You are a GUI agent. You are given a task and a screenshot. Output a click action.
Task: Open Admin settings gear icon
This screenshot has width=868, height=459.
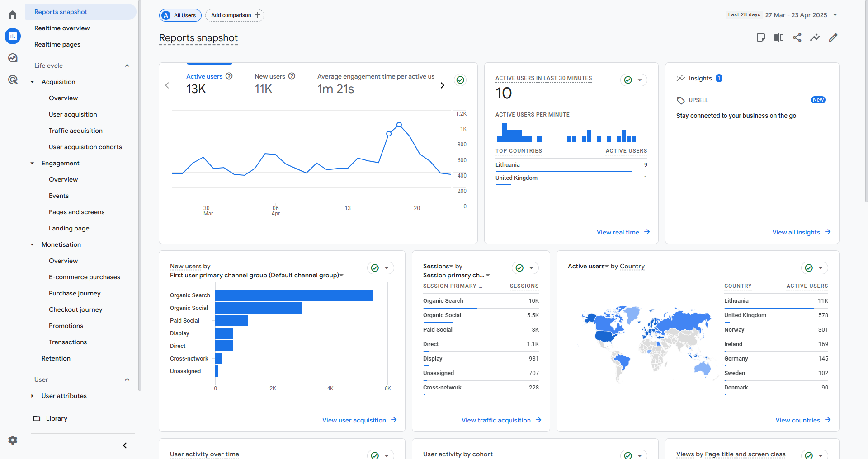[x=13, y=440]
